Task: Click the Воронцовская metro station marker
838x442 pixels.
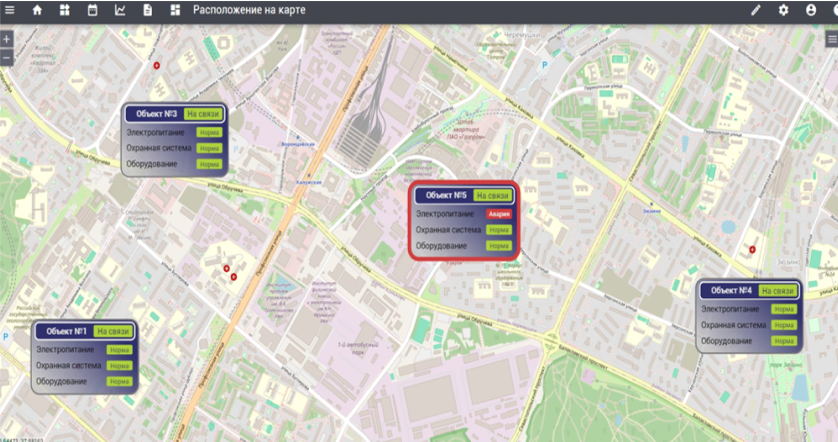Action: pyautogui.click(x=298, y=138)
